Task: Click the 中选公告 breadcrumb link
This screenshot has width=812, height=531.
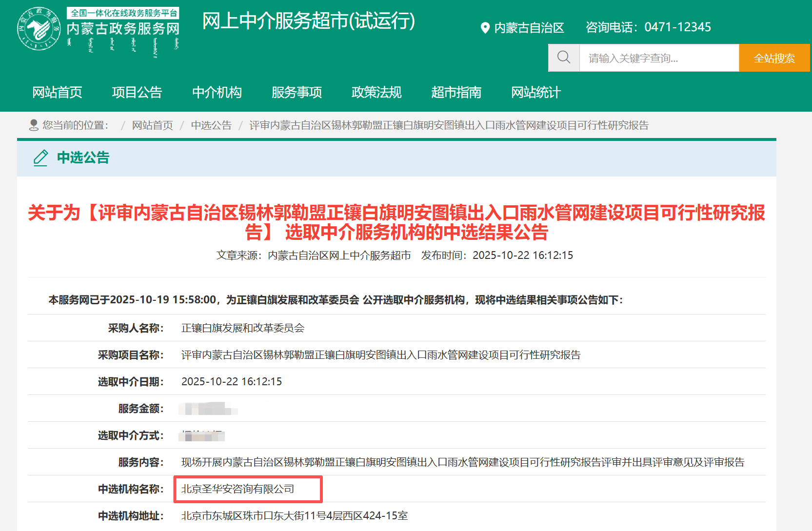Action: 211,125
